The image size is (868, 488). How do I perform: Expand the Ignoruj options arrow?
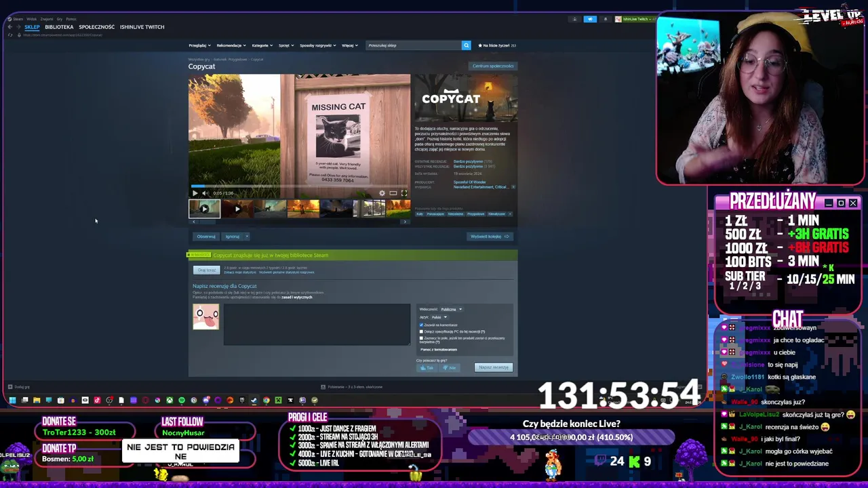coord(247,237)
